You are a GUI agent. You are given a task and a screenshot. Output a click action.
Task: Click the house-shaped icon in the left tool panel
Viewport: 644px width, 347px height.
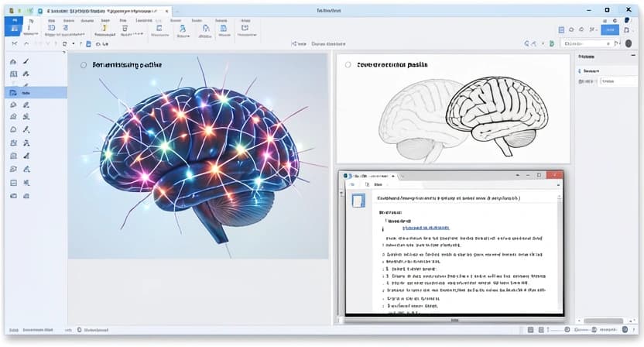coord(13,62)
